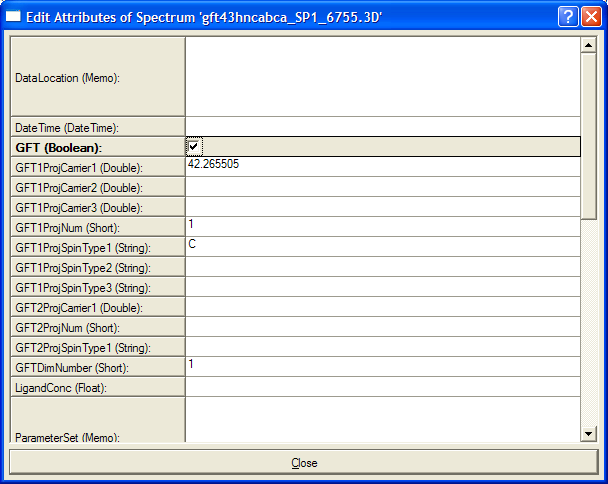Click the scrollbar down arrow
Screen dimensions: 608x484
point(589,433)
